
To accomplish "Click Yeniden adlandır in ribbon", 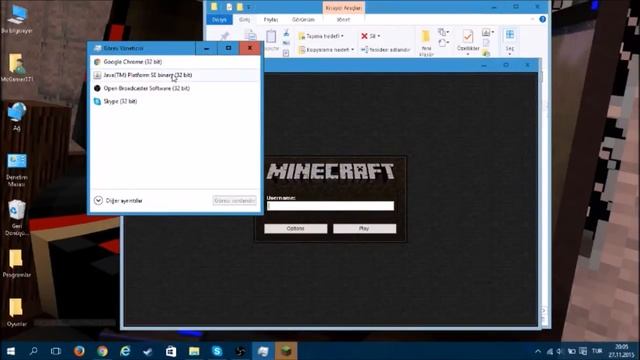I will (385, 50).
